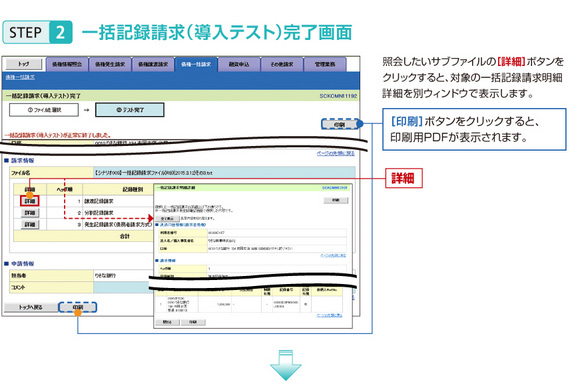Switch to the 債権発生請求 tab
The width and height of the screenshot is (580, 388).
pyautogui.click(x=110, y=64)
